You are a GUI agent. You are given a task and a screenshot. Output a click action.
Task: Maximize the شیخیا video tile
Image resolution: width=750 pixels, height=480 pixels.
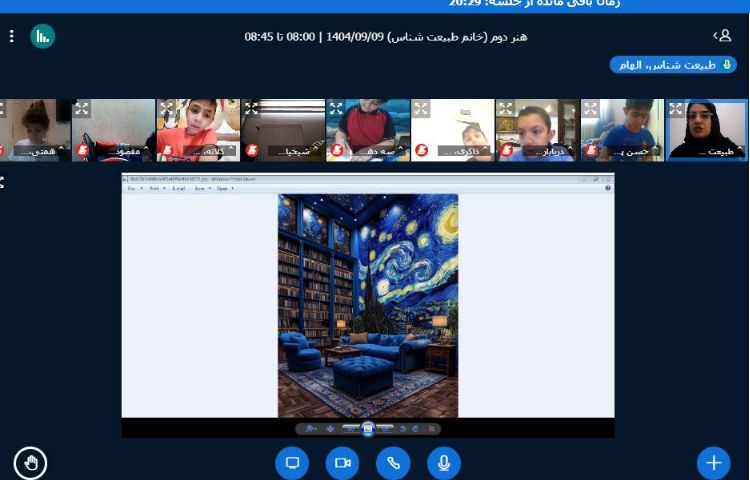click(251, 109)
